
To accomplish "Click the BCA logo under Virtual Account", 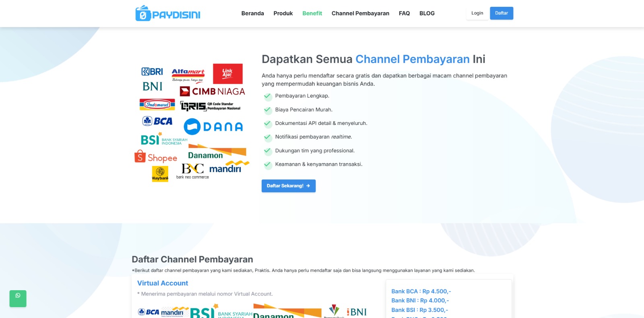I will (x=149, y=312).
